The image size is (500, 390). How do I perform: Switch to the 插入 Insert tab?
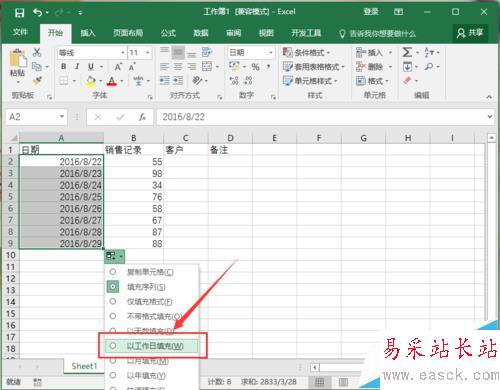point(88,33)
